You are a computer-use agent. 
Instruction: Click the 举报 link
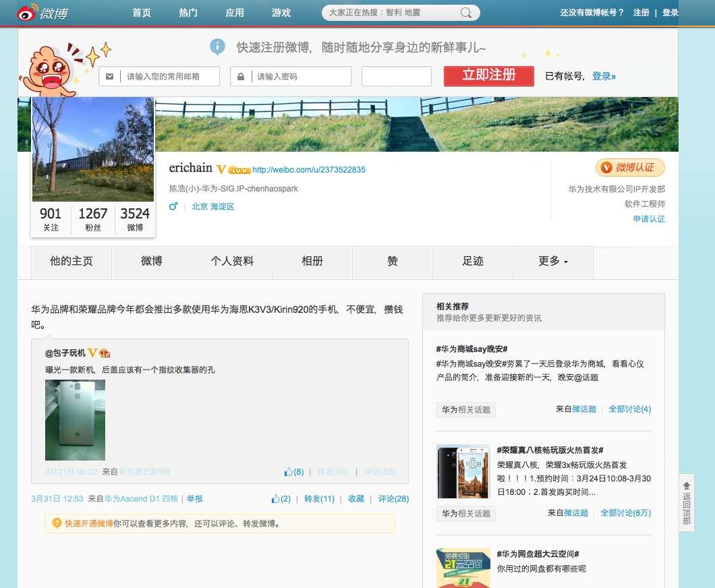[x=195, y=499]
